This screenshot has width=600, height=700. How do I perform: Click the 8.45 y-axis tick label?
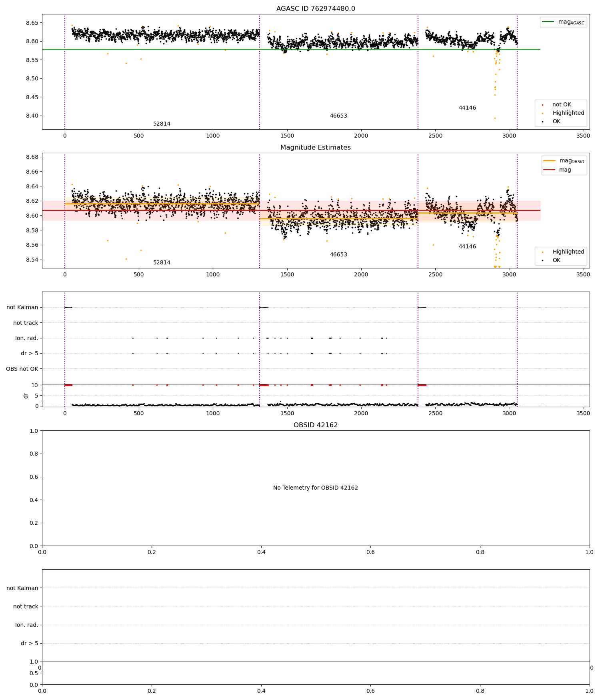pyautogui.click(x=33, y=97)
